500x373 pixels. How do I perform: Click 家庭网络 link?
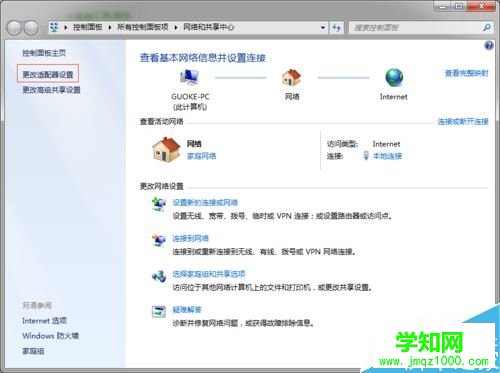point(201,156)
